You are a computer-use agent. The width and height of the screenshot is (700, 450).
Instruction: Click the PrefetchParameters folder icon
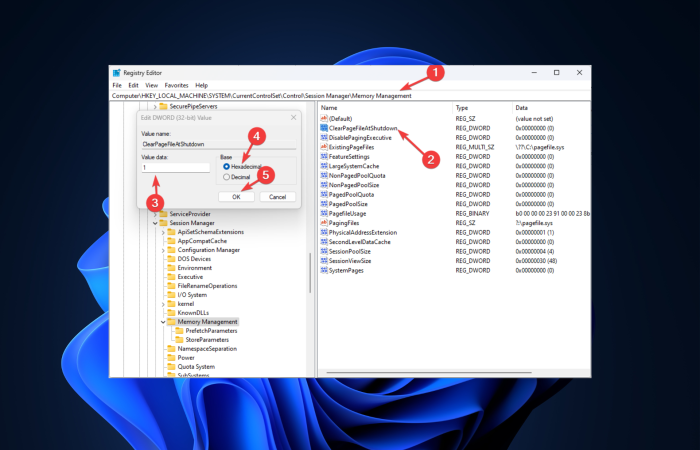179,331
